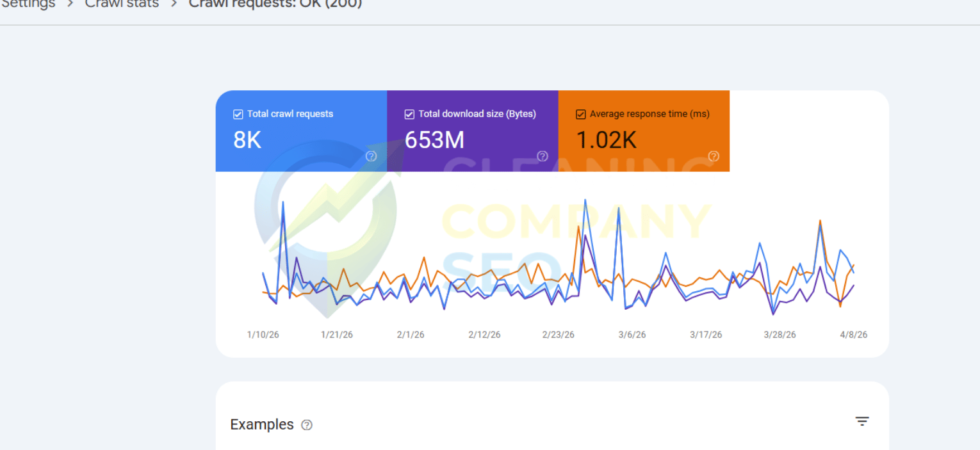Uncheck the Total crawl requests checkbox
Screen dimensions: 980x450
238,114
